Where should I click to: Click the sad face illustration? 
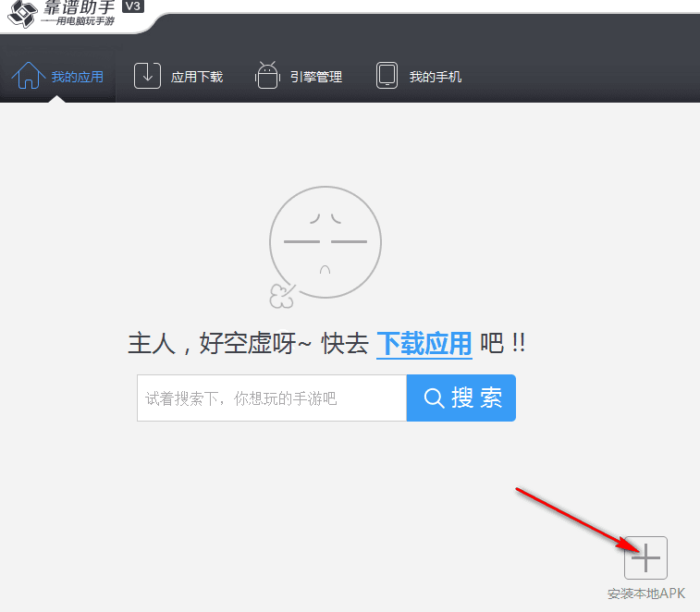click(x=325, y=242)
